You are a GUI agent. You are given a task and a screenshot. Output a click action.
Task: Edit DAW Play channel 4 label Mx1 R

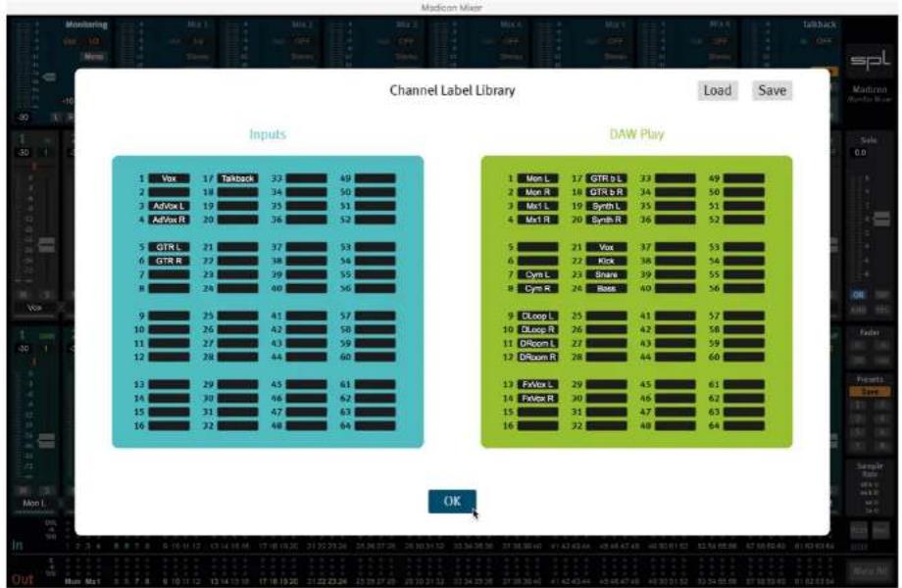[x=538, y=220]
